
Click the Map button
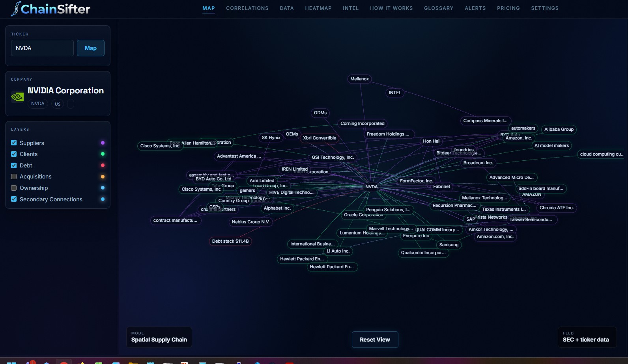click(x=91, y=48)
